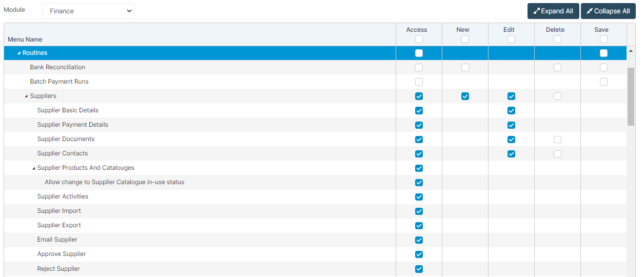Image resolution: width=644 pixels, height=277 pixels.
Task: Uncheck Access for Reject Supplier
Action: tap(419, 269)
